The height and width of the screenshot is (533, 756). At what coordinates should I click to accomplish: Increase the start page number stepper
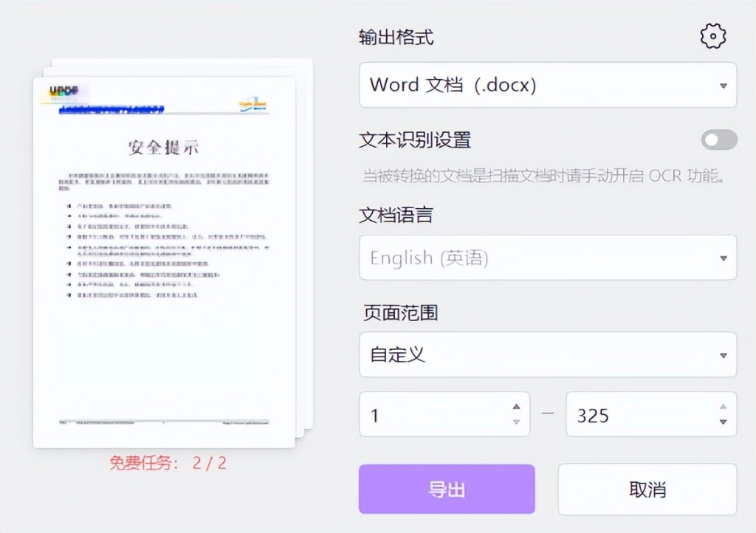click(x=516, y=407)
